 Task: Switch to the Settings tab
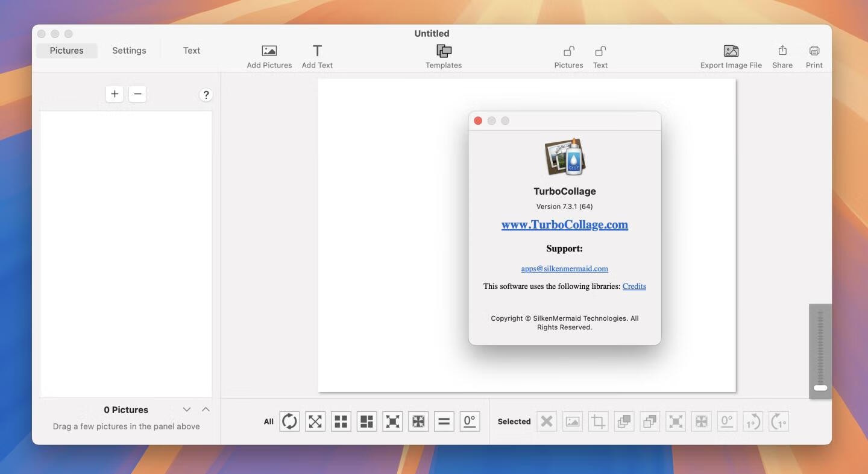(x=128, y=50)
